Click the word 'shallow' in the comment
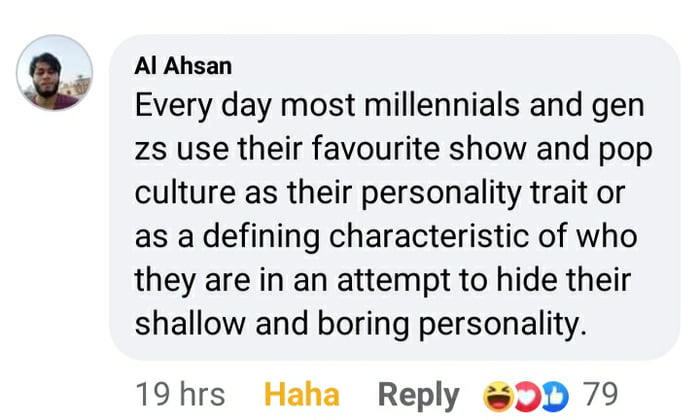700x420 pixels. point(190,324)
